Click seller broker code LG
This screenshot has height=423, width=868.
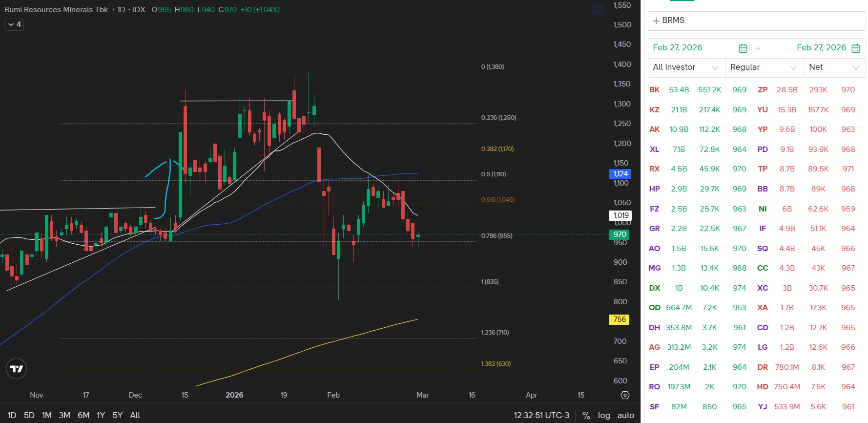point(763,347)
